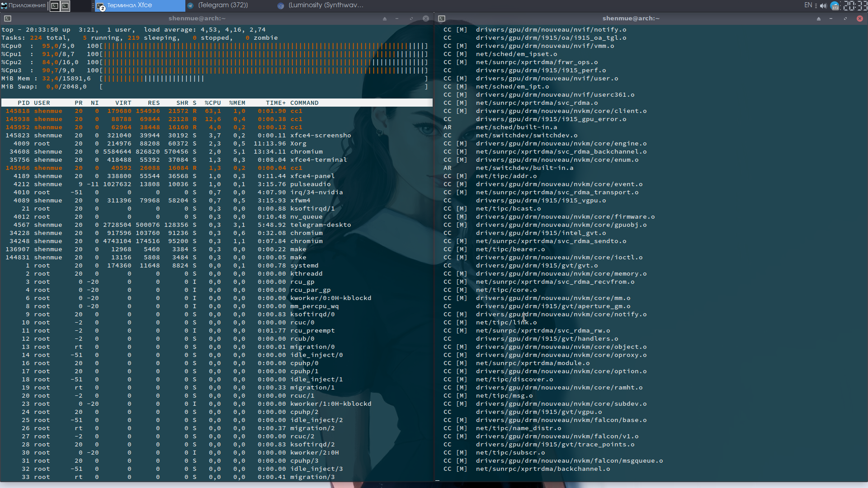Select the xfce4-panel process row
The height and width of the screenshot is (488, 868).
(217, 176)
